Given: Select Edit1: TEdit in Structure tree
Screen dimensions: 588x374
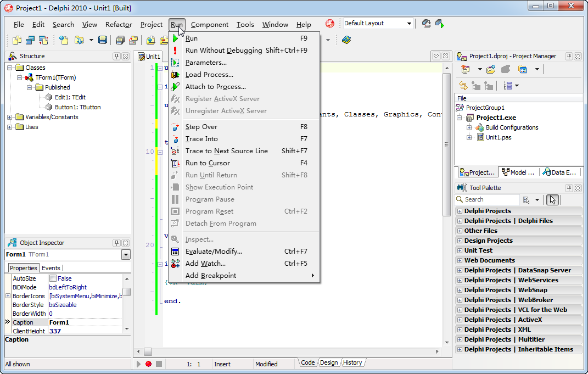Looking at the screenshot, I should (70, 97).
